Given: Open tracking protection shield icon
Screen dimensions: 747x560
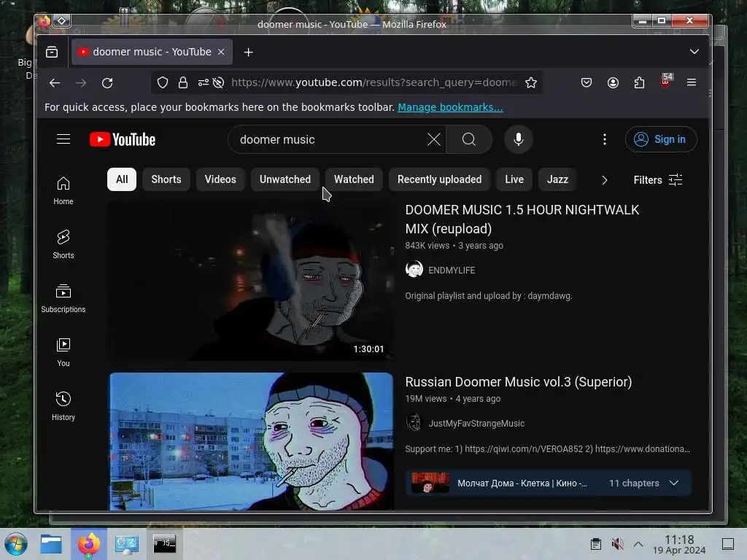Looking at the screenshot, I should (x=163, y=83).
